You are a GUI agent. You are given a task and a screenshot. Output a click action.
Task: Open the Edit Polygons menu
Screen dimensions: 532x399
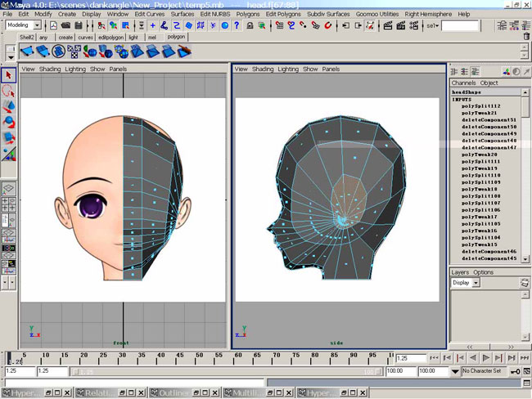point(283,14)
